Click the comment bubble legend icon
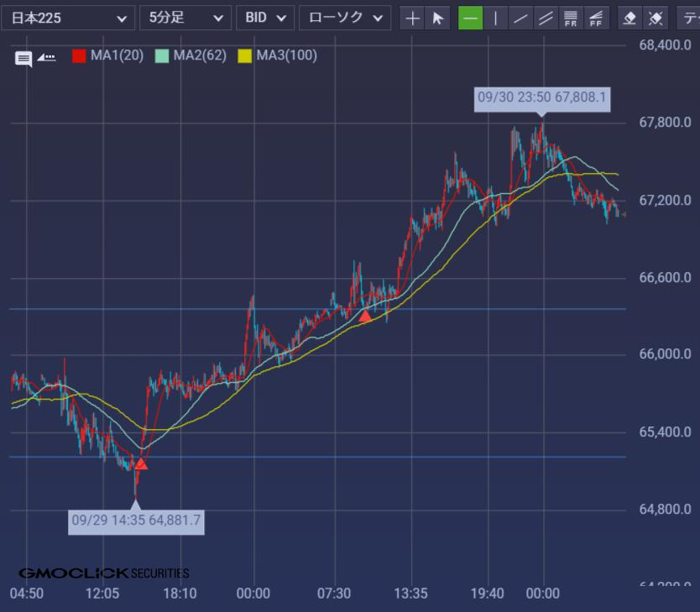Screen dimensions: 700x612 click(24, 59)
